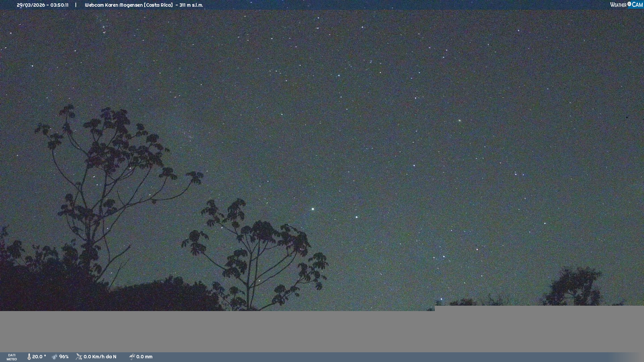
Task: Click the rain umbrella precipitation icon
Action: coord(132,357)
